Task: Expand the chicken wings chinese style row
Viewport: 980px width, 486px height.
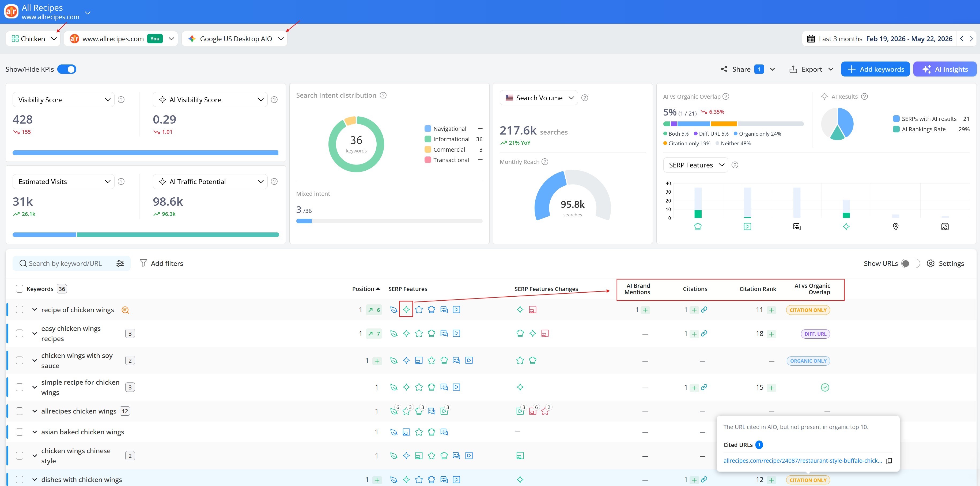Action: click(35, 456)
